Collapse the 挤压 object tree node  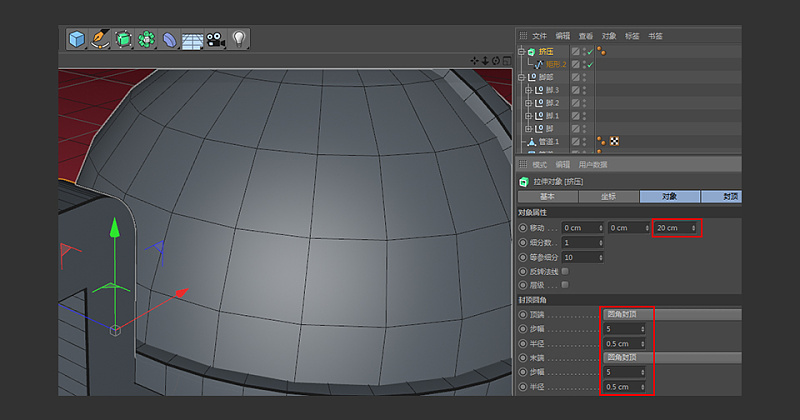click(521, 51)
